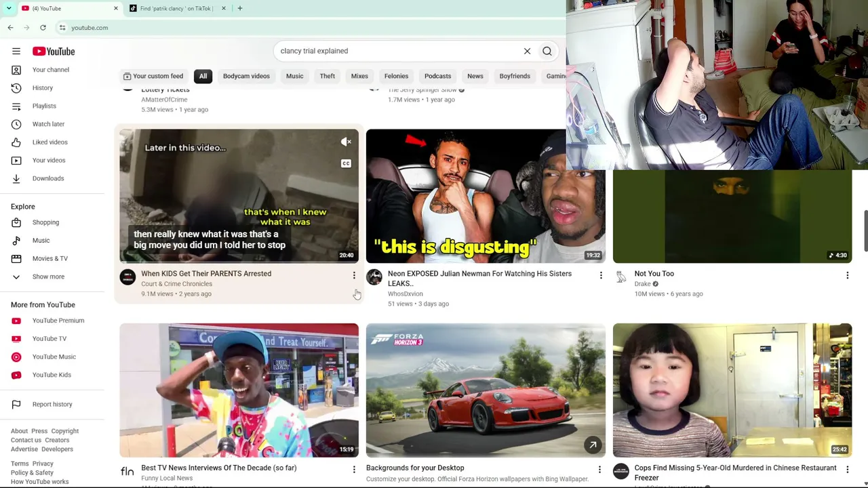Switch to the TikTok 'patrik clancy' browser tab

click(x=176, y=8)
